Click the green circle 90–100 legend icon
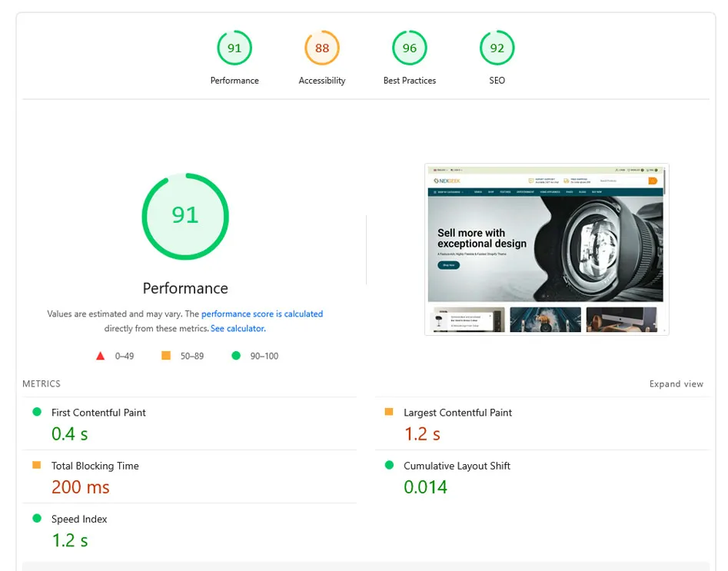Viewport: 728px width, 571px height. coord(235,356)
